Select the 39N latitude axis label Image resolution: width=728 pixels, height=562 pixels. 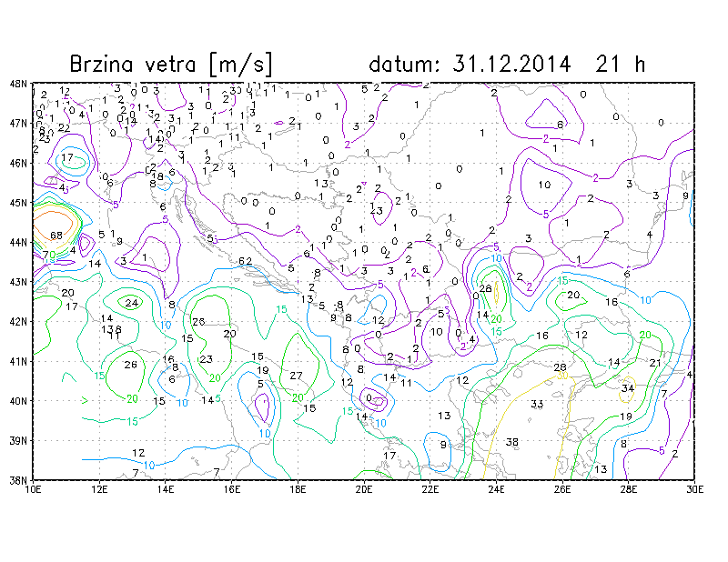coord(18,440)
